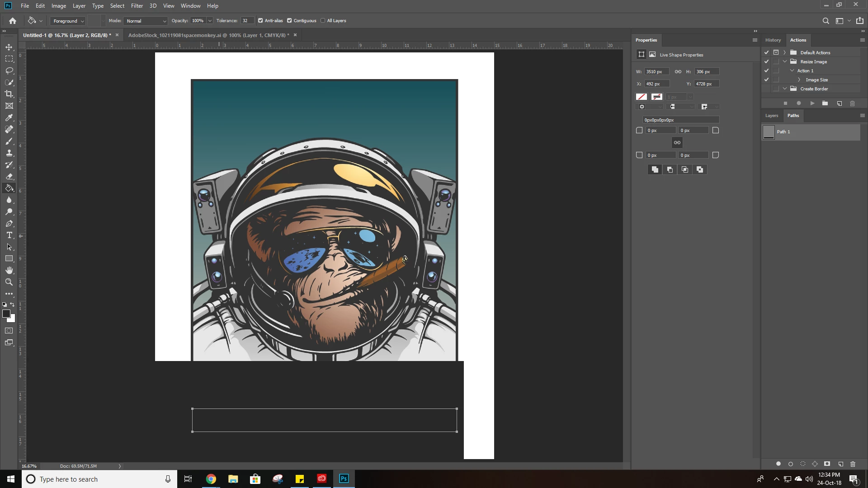
Task: Click the Play action button
Action: pyautogui.click(x=812, y=103)
